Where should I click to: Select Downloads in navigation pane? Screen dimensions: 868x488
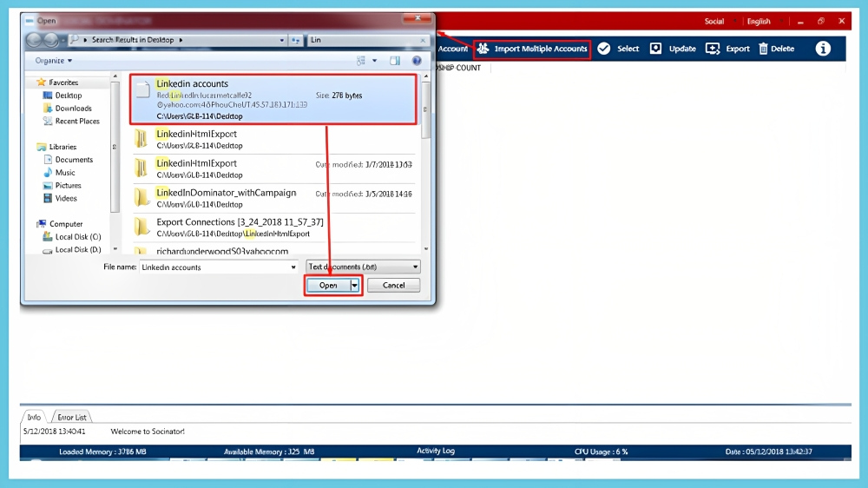[x=68, y=108]
